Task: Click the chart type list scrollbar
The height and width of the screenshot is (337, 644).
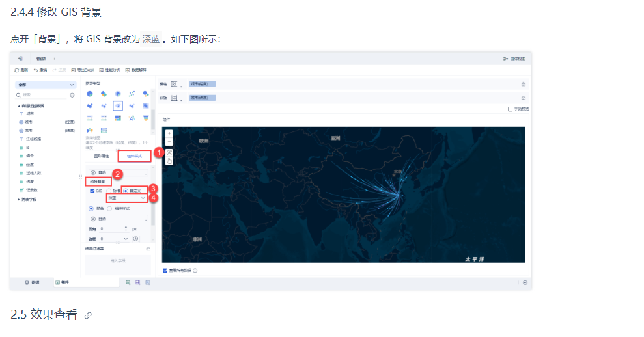Action: 153,120
